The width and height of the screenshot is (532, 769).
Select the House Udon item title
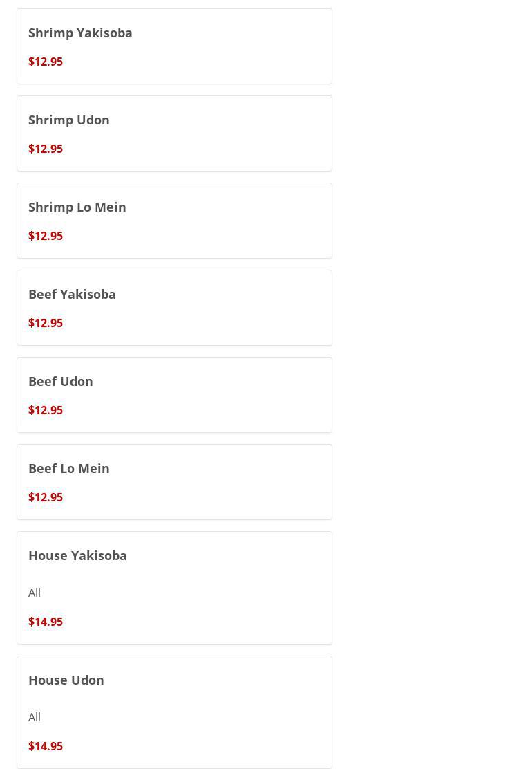click(66, 680)
